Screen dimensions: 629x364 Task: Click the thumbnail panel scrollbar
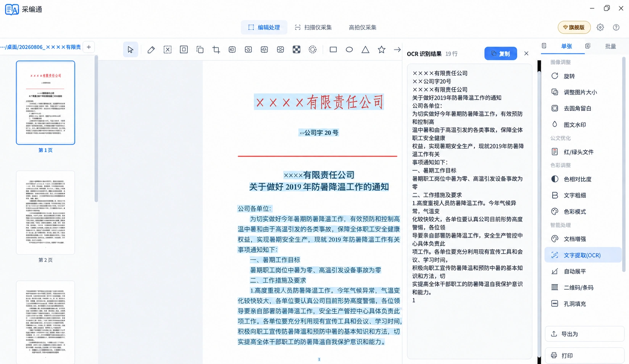[96, 129]
